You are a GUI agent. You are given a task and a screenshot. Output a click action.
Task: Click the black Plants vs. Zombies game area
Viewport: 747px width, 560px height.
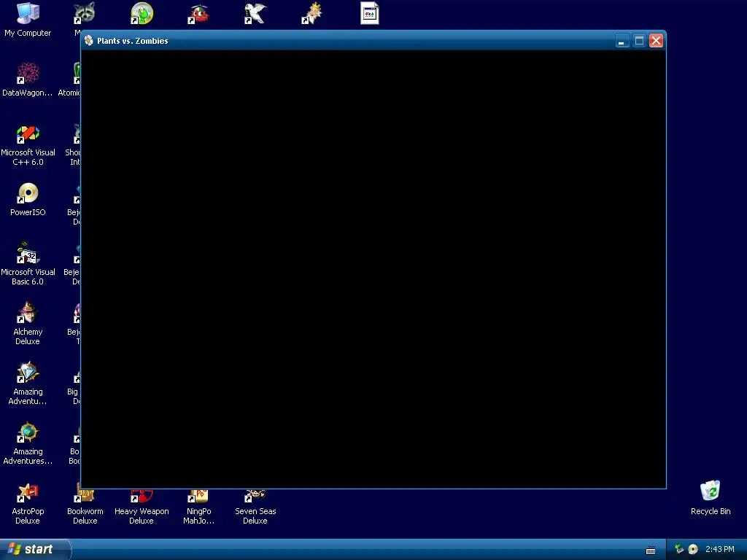pyautogui.click(x=373, y=269)
